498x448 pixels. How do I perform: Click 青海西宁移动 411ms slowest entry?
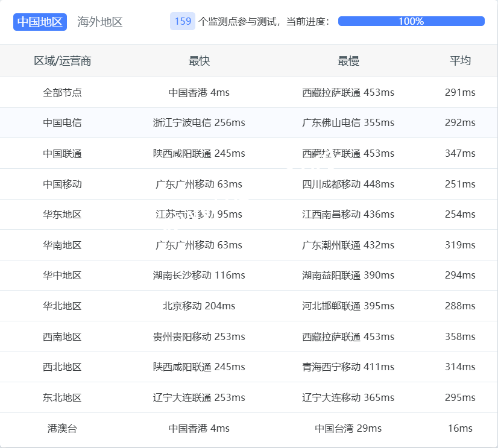click(348, 367)
